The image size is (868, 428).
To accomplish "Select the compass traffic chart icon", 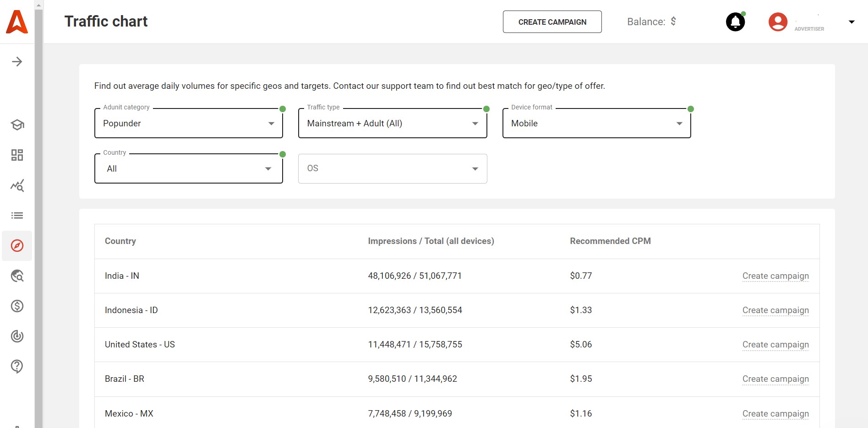I will click(x=17, y=246).
